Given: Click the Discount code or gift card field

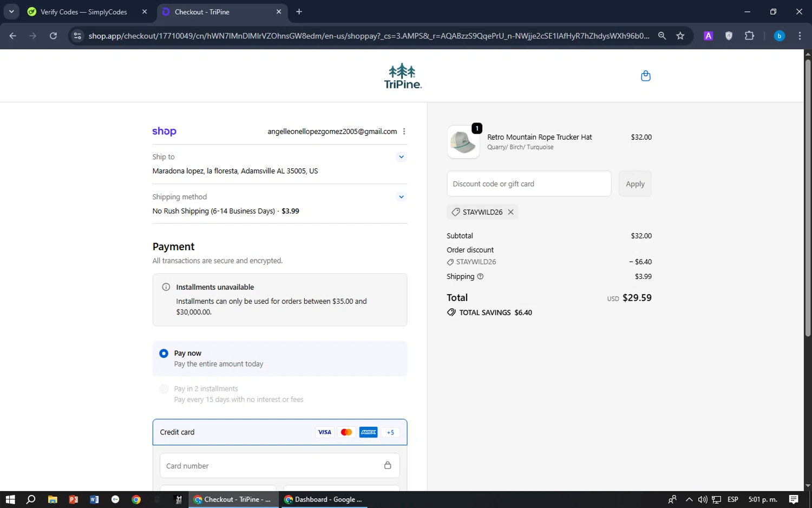Looking at the screenshot, I should coord(529,184).
